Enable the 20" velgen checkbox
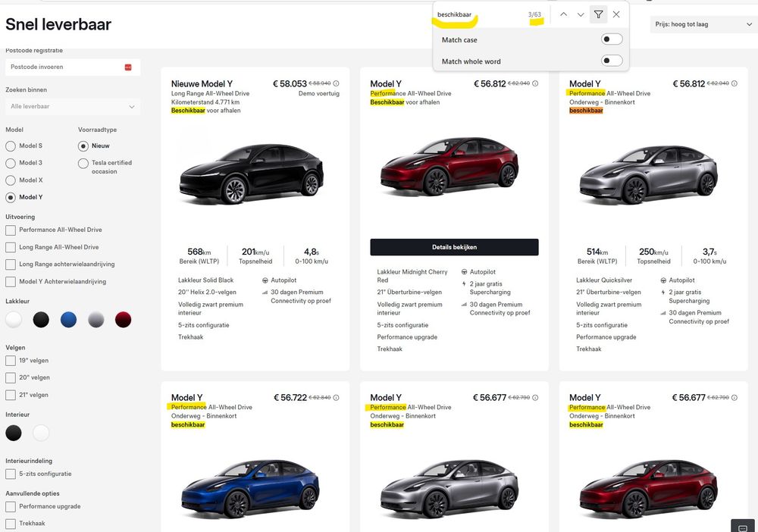This screenshot has height=532, width=758. point(11,378)
